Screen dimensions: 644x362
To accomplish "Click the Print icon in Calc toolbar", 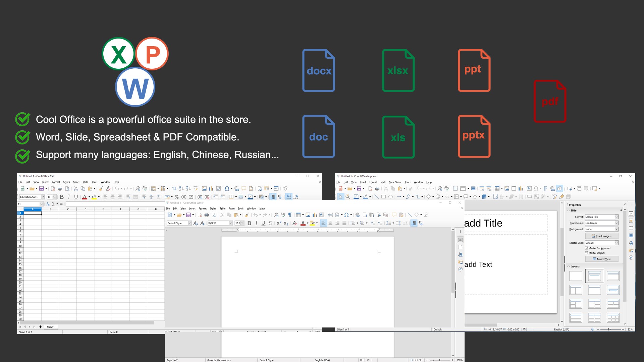I will (60, 189).
